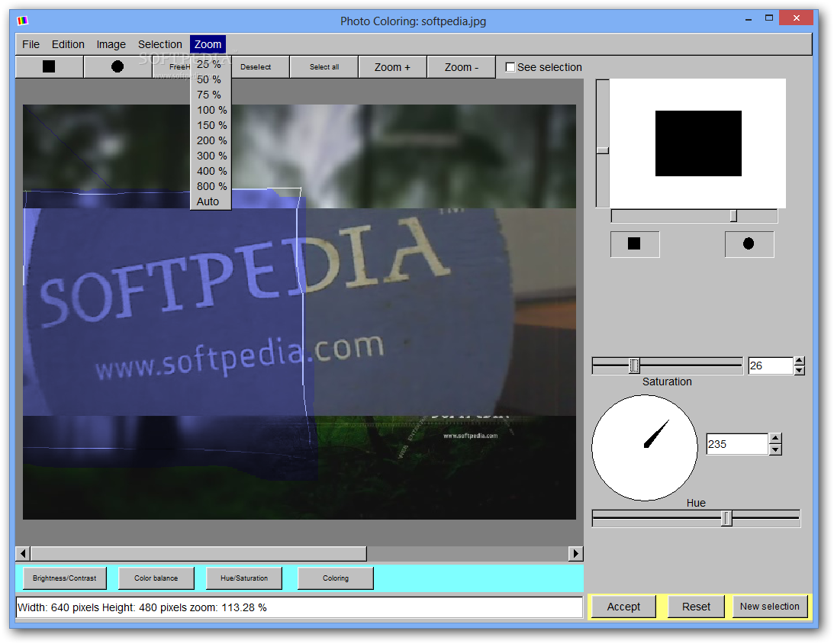
Task: Click the Zoom - button
Action: [462, 67]
